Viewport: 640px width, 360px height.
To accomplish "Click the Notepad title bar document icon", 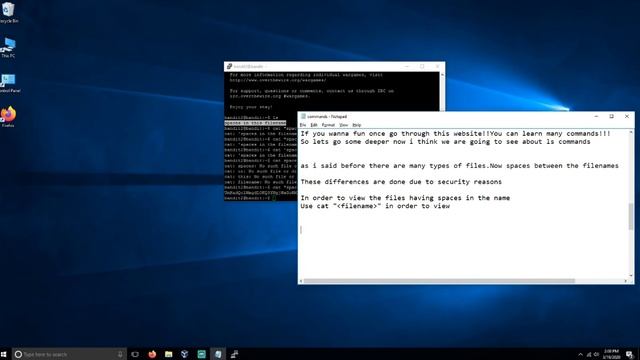I will (303, 116).
